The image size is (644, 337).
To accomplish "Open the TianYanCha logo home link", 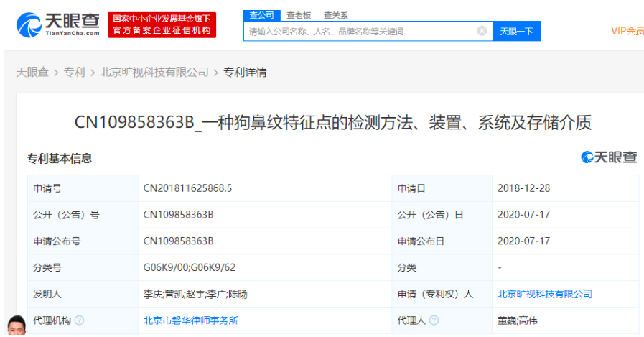I will click(x=58, y=24).
